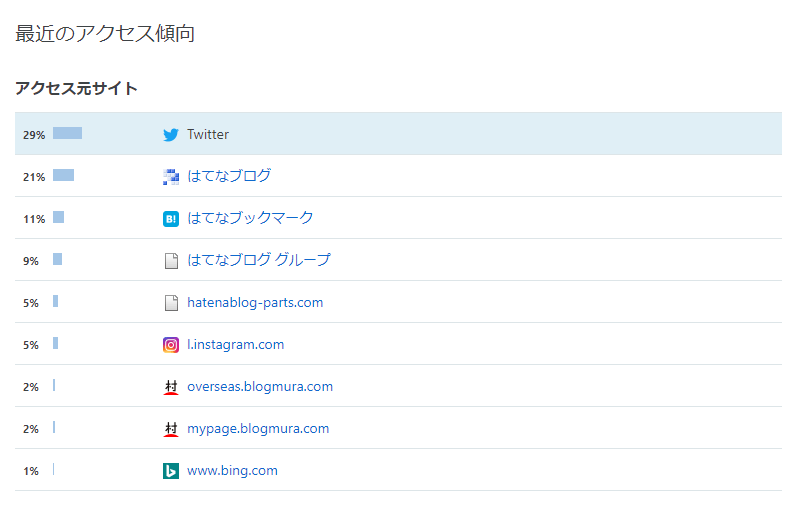The height and width of the screenshot is (507, 811).
Task: Click the Bing logo icon
Action: pyautogui.click(x=171, y=471)
